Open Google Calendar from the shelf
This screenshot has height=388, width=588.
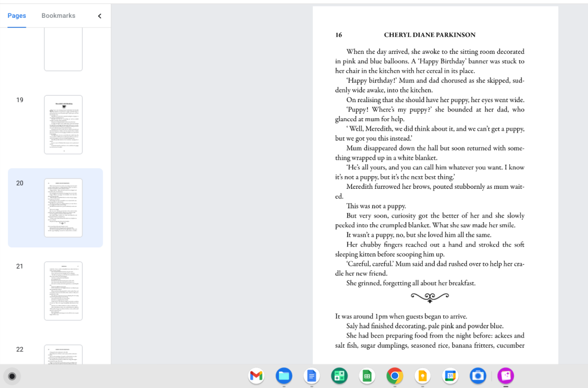pos(450,375)
